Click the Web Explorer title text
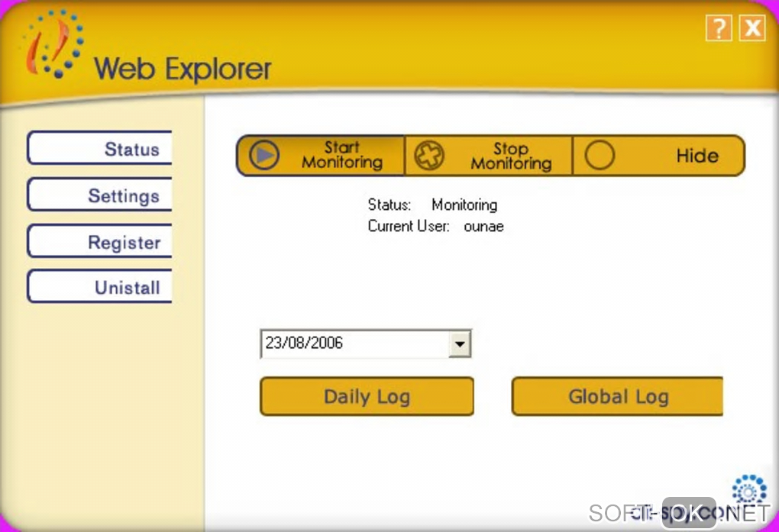 [x=183, y=69]
